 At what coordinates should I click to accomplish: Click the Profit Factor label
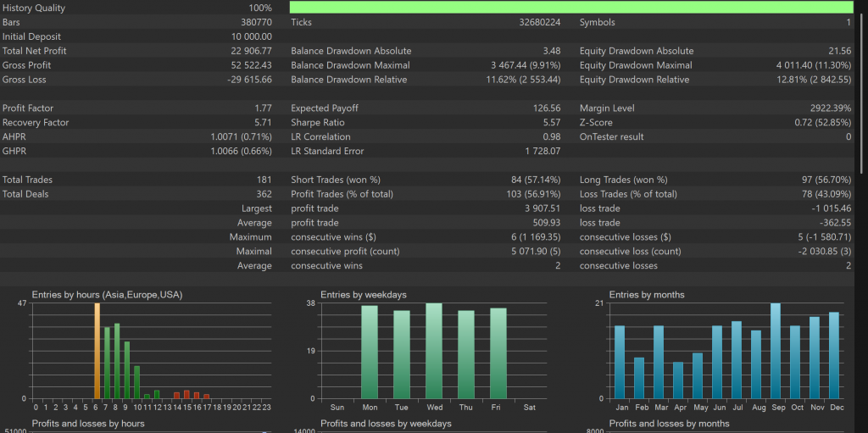(30, 108)
